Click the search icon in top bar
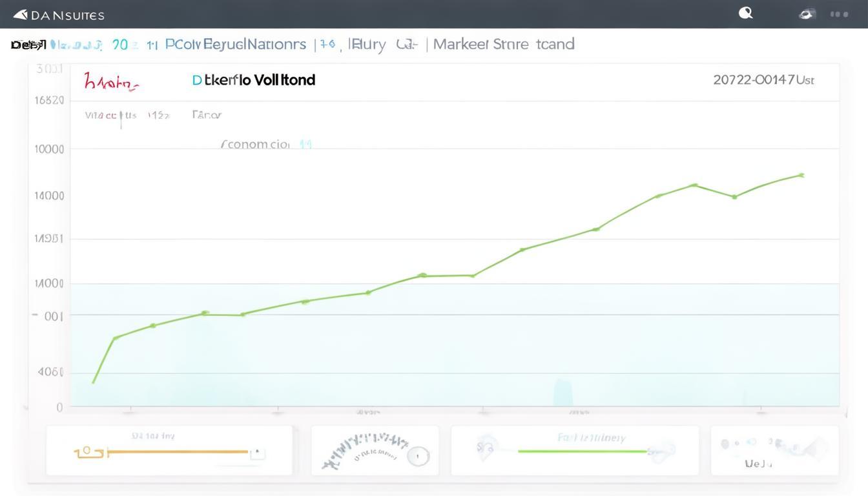868x496 pixels. pos(746,13)
